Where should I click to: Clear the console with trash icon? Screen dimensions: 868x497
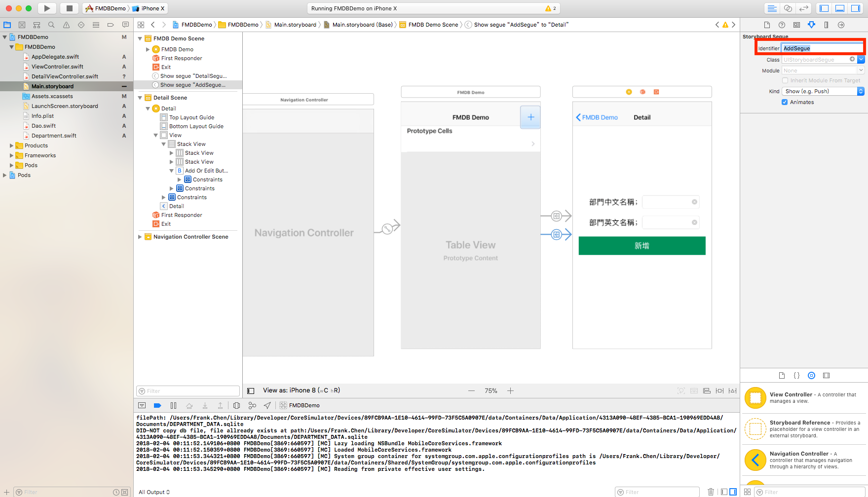tap(711, 492)
